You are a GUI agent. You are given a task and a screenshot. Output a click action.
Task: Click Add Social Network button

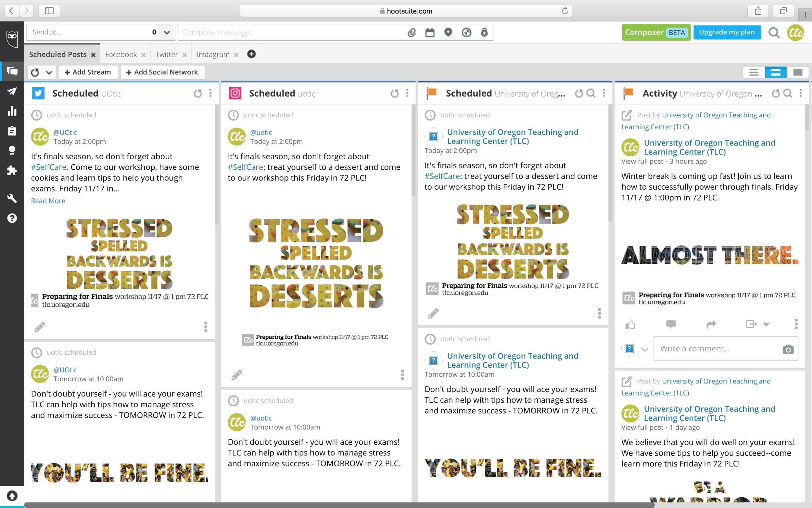coord(162,72)
